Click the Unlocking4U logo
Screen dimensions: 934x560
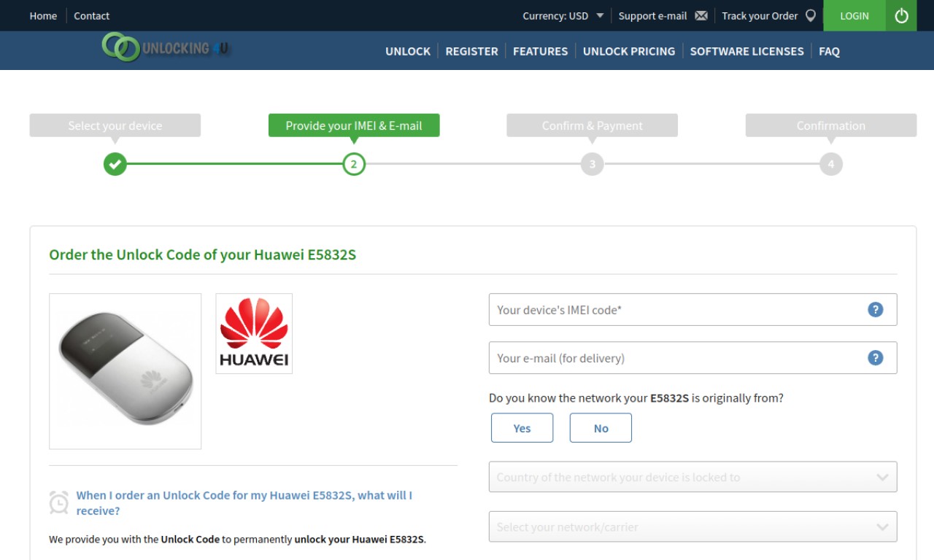[x=166, y=48]
